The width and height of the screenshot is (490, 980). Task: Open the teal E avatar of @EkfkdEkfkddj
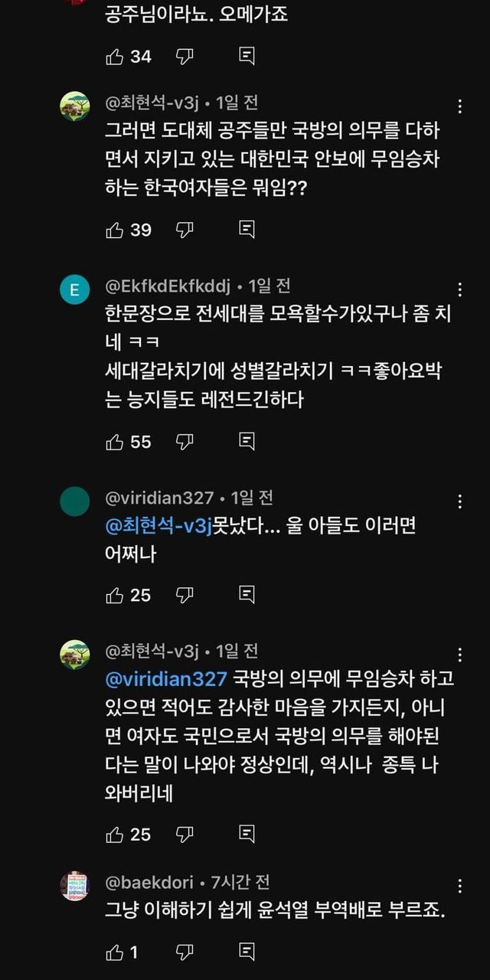click(x=75, y=289)
